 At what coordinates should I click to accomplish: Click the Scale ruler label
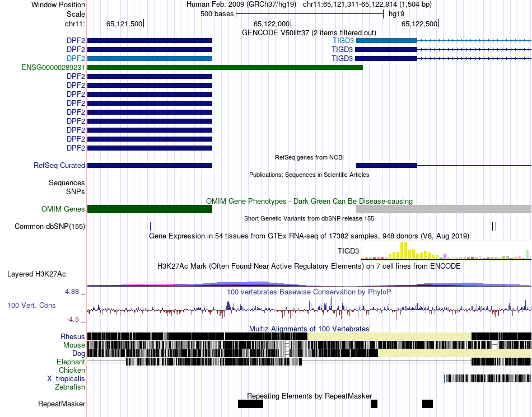(76, 14)
